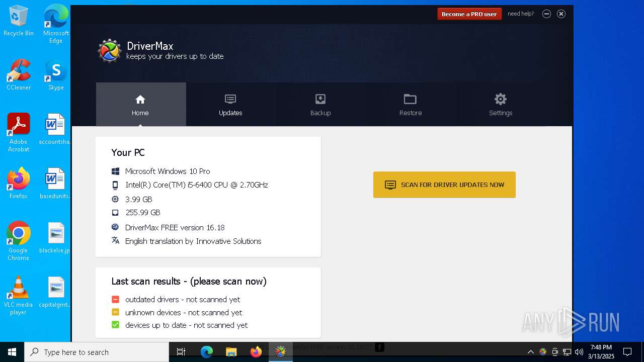Open the Backup tab
The width and height of the screenshot is (644, 362).
pos(320,105)
